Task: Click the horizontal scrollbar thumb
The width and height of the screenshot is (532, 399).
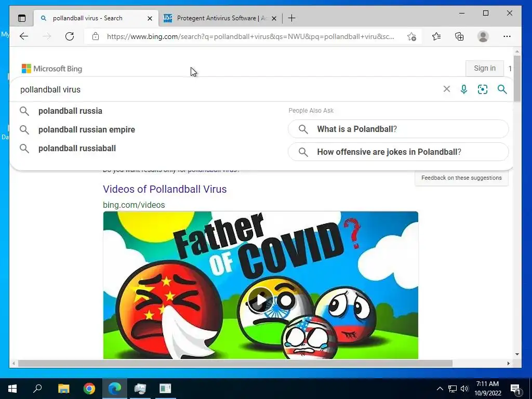Action: click(235, 363)
